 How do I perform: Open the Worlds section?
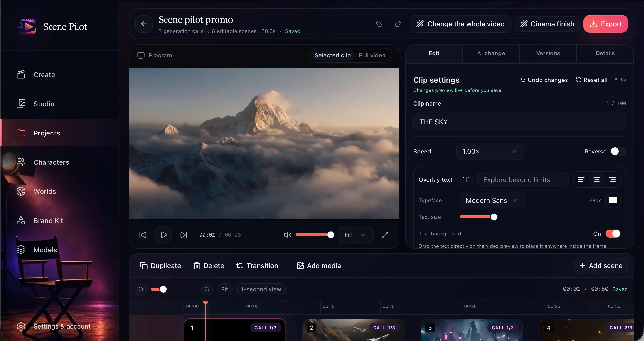click(60, 191)
